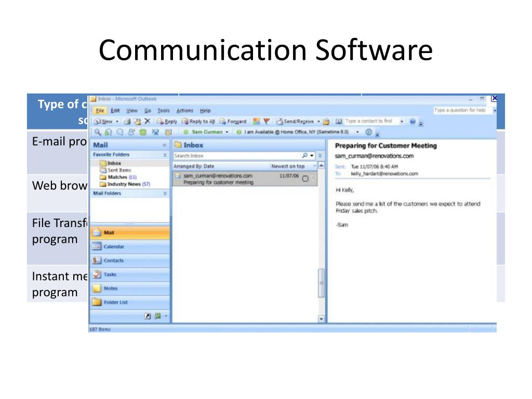Open the Sam Curman status dropdown

(227, 132)
